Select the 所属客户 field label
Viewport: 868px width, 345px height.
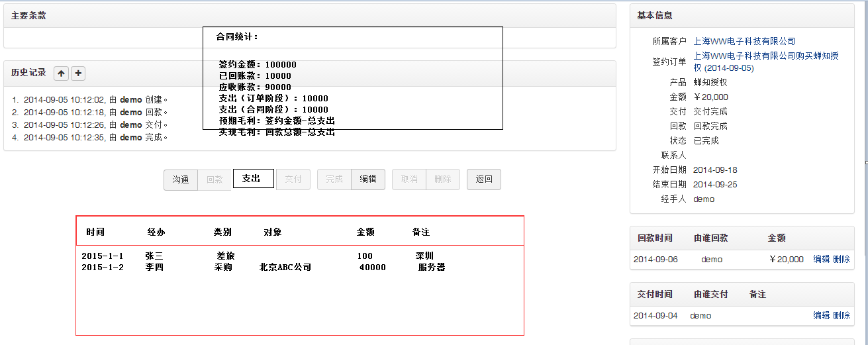point(669,41)
